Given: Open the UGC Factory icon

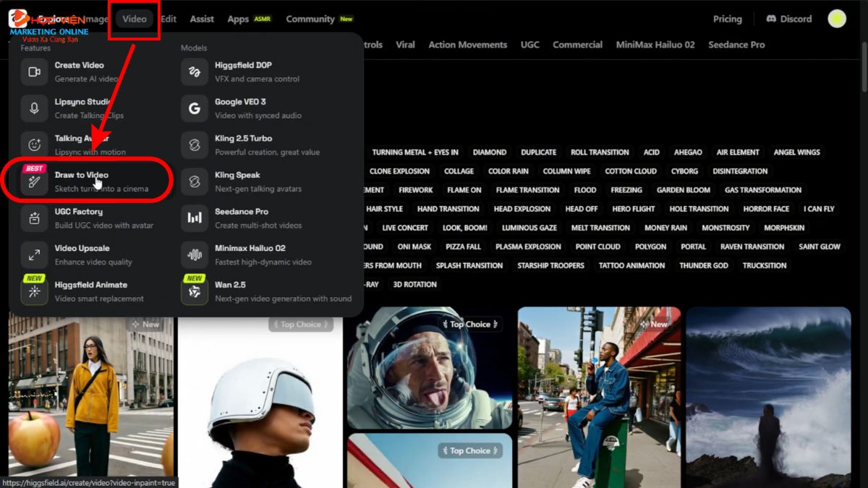Looking at the screenshot, I should [x=34, y=218].
